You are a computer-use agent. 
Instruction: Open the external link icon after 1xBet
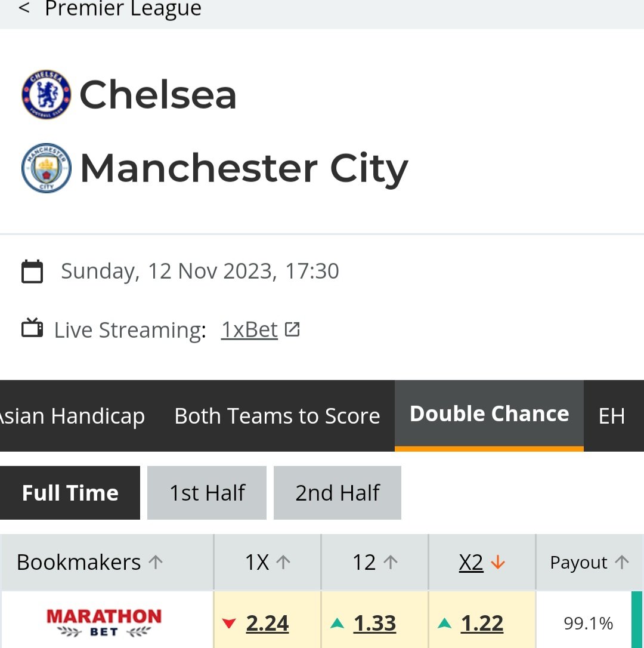coord(292,329)
